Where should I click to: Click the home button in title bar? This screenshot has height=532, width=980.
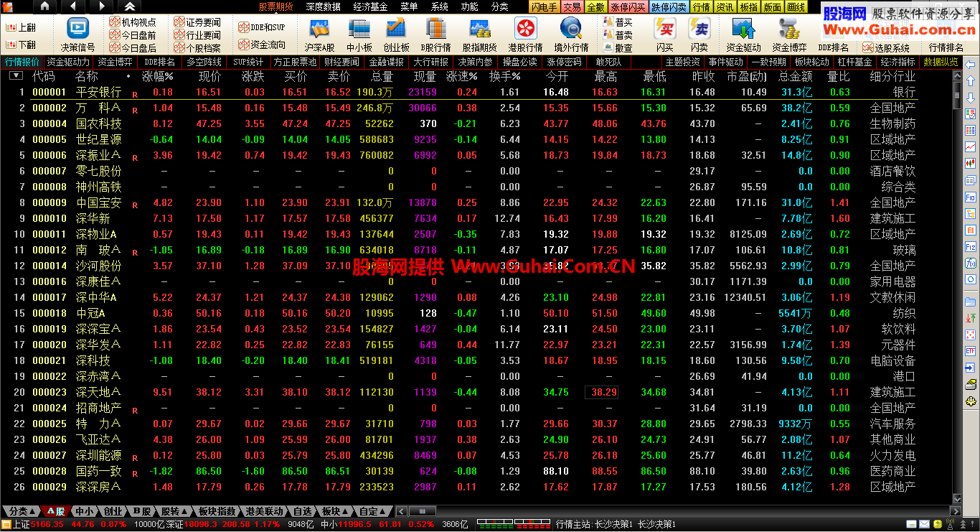coord(44,6)
